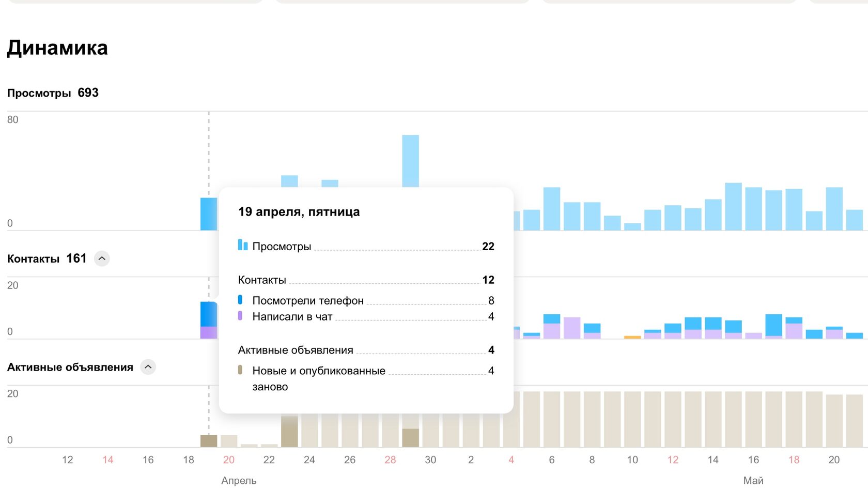
Task: Click the Активные объявления heading
Action: pos(70,367)
